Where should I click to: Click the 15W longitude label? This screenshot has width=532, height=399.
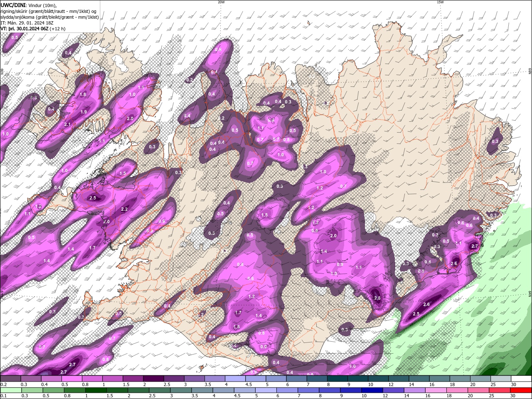click(440, 2)
